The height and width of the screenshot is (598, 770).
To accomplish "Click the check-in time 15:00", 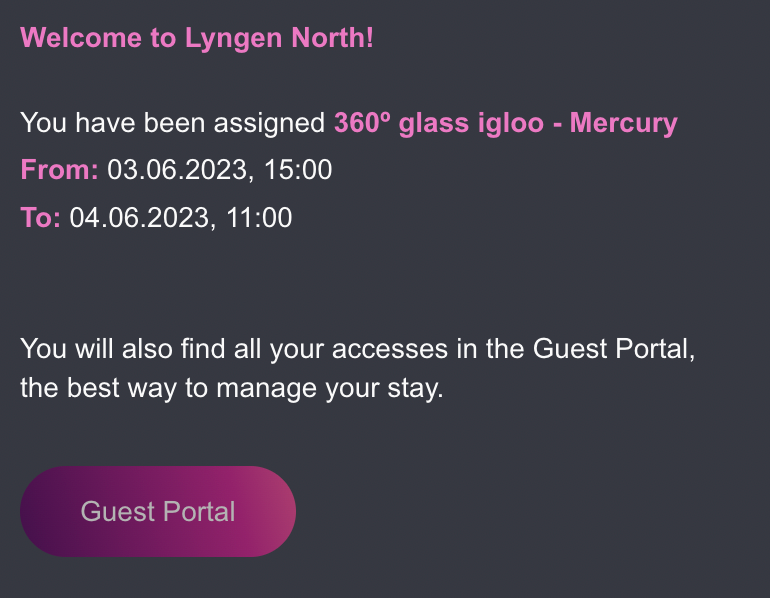I will point(298,170).
